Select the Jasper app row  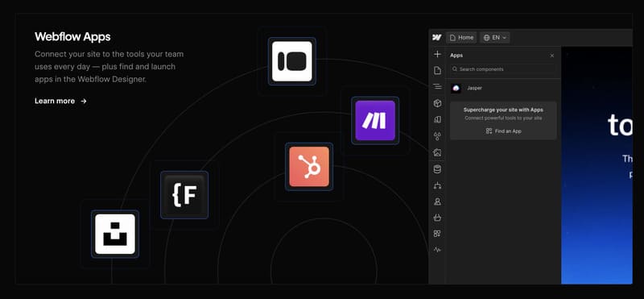point(503,88)
